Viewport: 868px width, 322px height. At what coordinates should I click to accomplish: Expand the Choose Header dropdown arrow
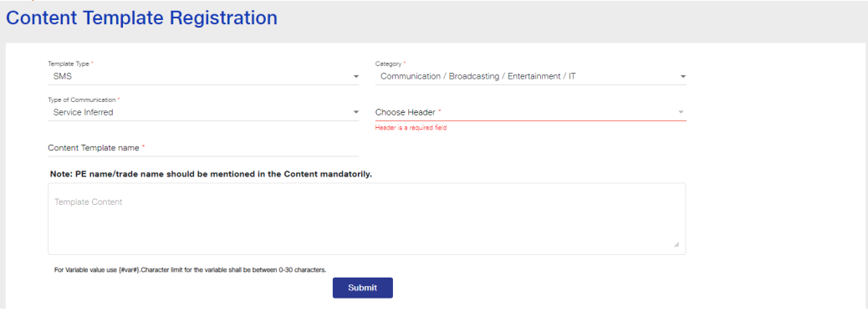(681, 112)
